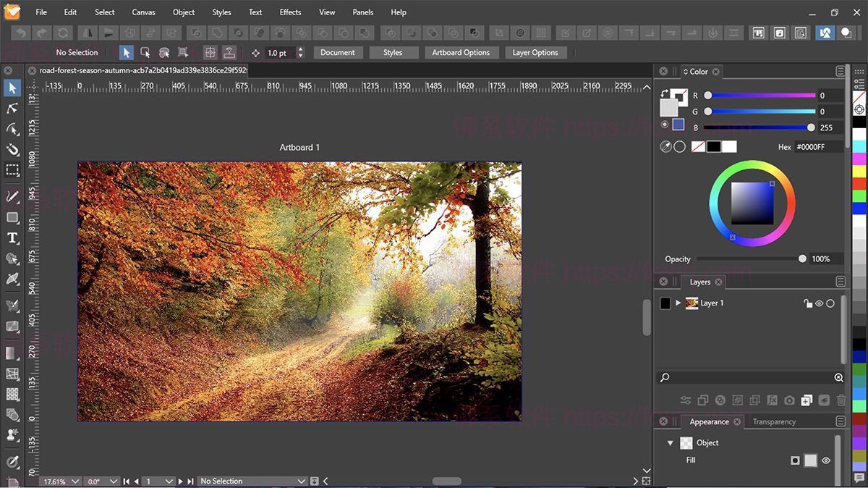Select the Rectangle shape tool
This screenshot has height=488, width=868.
click(x=12, y=218)
